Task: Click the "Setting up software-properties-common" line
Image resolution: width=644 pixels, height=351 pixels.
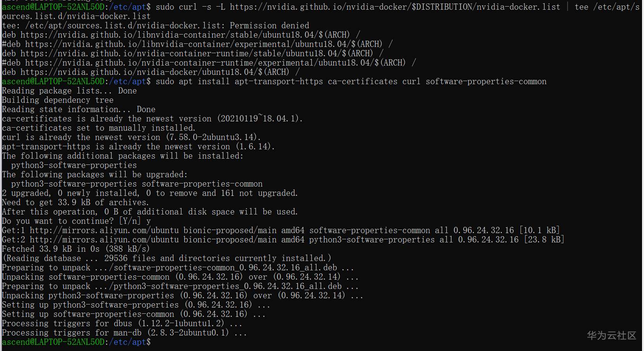Action: click(x=133, y=314)
